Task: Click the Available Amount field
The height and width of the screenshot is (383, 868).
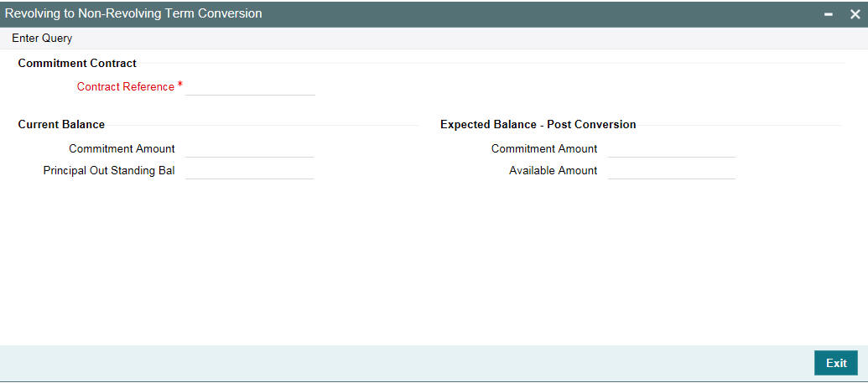Action: [672, 170]
